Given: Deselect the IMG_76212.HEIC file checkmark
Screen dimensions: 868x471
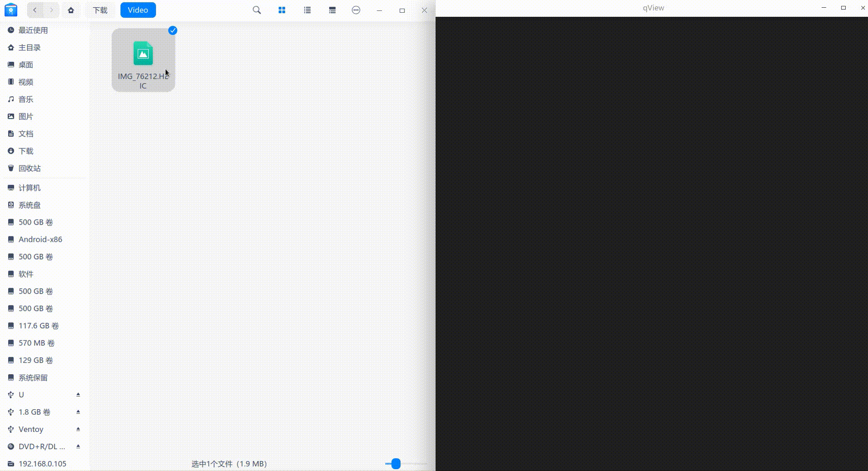Looking at the screenshot, I should pyautogui.click(x=172, y=30).
